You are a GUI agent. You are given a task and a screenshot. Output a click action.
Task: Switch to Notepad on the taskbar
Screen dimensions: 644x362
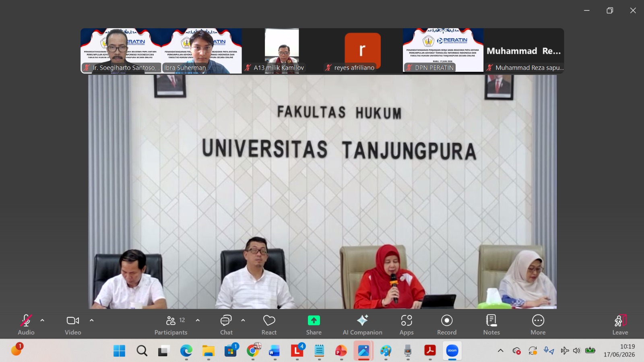[x=319, y=351]
